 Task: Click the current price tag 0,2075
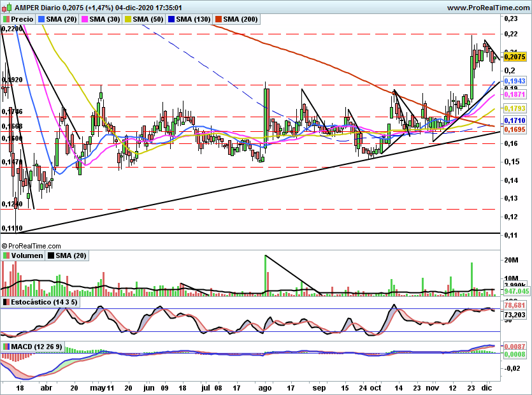coord(515,57)
